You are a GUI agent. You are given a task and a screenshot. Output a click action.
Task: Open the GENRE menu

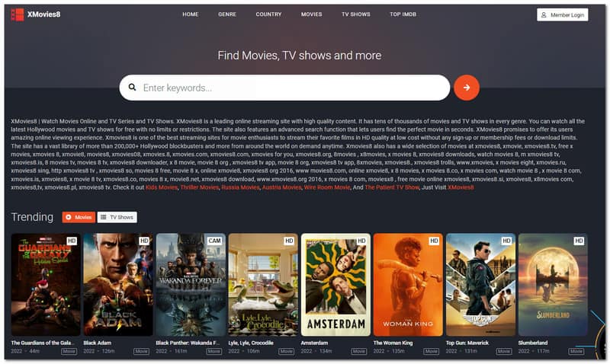click(227, 14)
